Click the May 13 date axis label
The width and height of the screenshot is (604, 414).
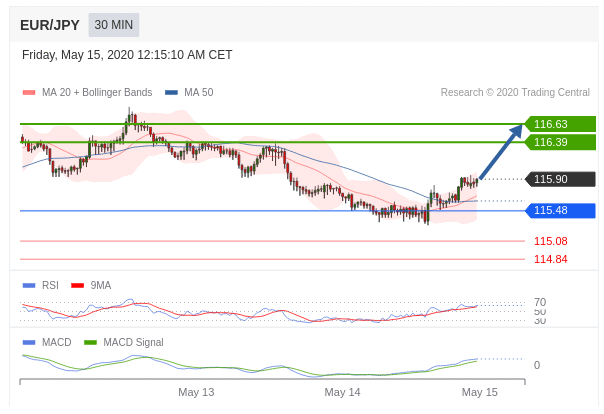point(196,393)
